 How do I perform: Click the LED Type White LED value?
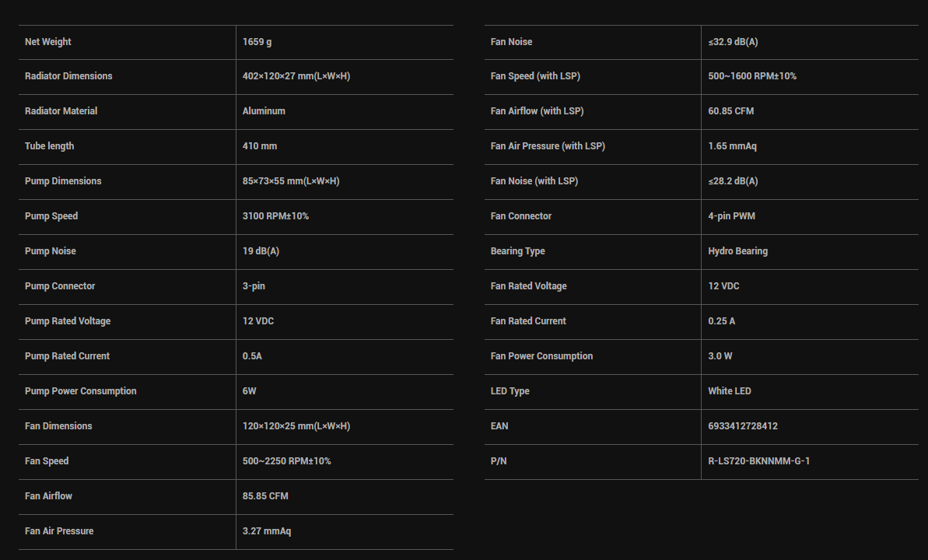pos(729,391)
